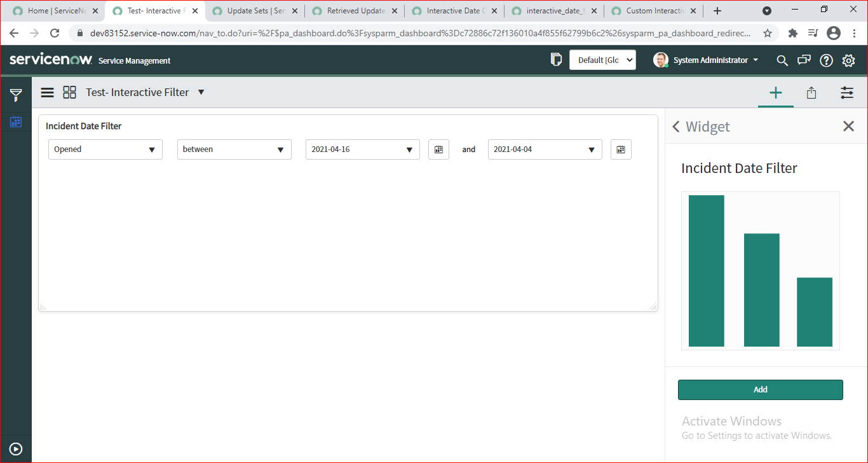Image resolution: width=868 pixels, height=463 pixels.
Task: Open the between operator dropdown
Action: point(234,149)
